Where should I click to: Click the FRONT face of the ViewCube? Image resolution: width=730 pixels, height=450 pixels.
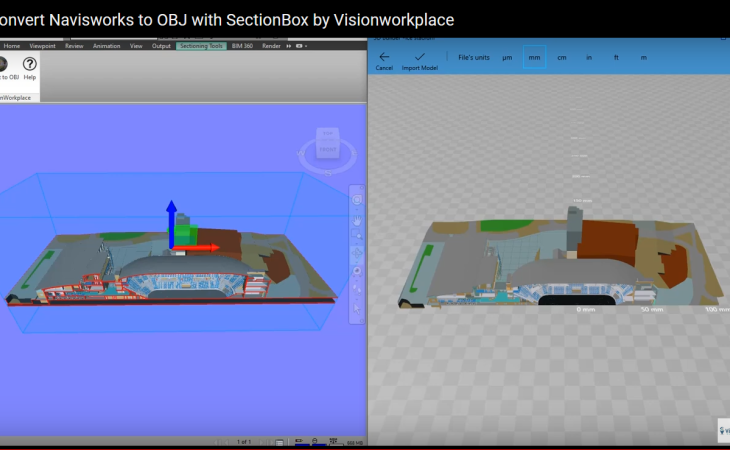[328, 149]
